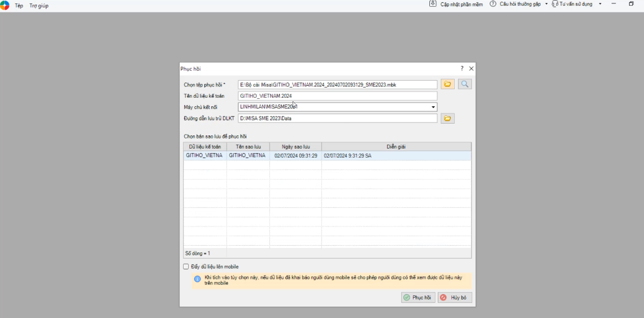Minimize the application window
Image resolution: width=644 pixels, height=318 pixels.
pyautogui.click(x=614, y=4)
